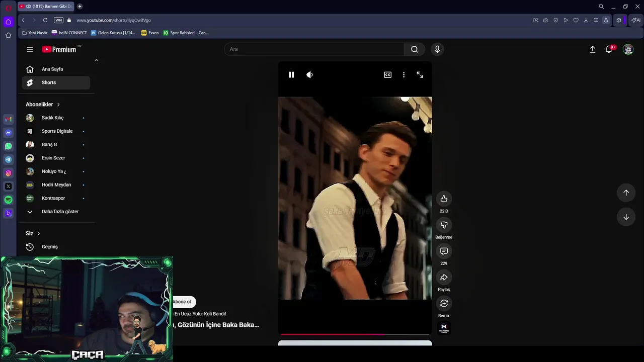
Task: Open Ana Sayfa in the sidebar
Action: point(56,69)
